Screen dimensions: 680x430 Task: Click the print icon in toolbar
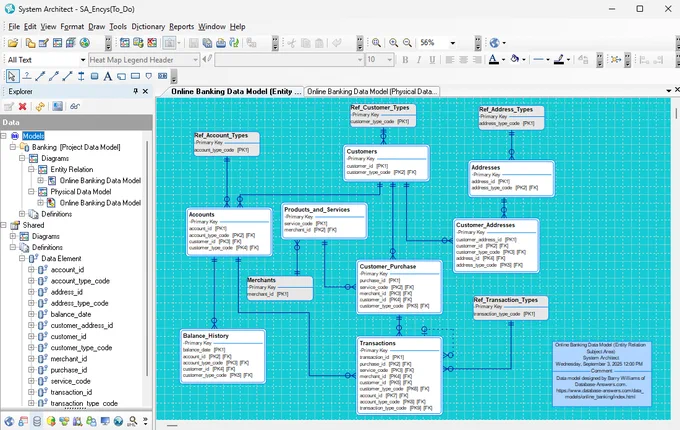(x=221, y=42)
